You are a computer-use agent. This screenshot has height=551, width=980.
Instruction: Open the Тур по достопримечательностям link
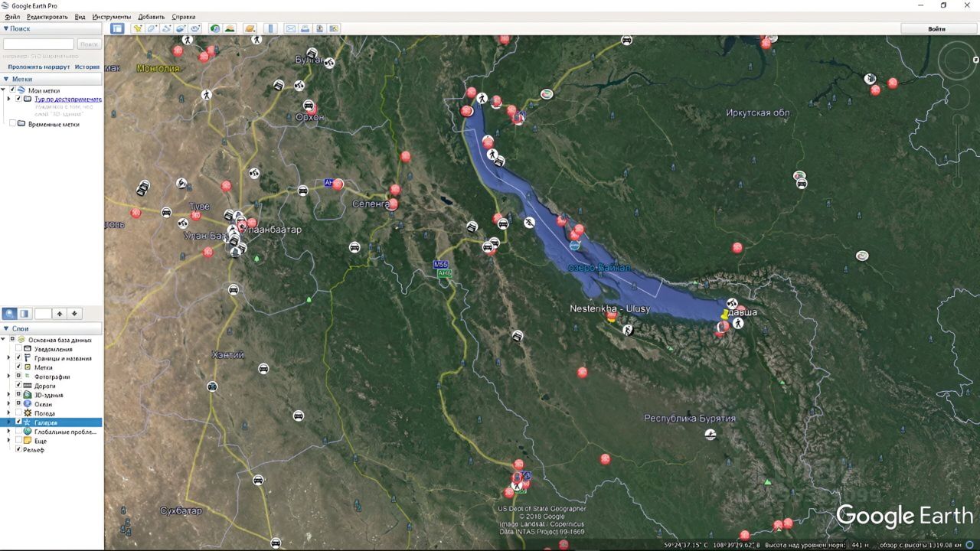point(68,99)
